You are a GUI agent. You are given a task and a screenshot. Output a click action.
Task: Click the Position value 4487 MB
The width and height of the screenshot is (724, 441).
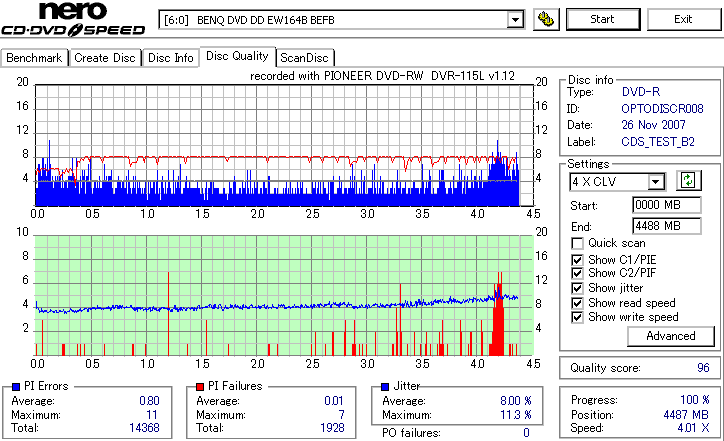click(x=686, y=415)
